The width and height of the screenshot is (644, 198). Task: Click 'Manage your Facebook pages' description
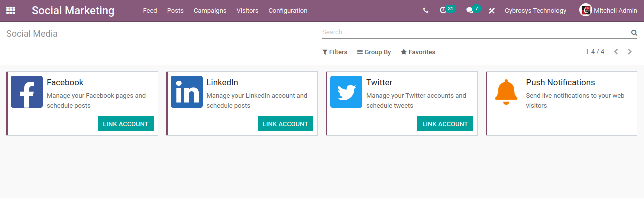pos(96,100)
